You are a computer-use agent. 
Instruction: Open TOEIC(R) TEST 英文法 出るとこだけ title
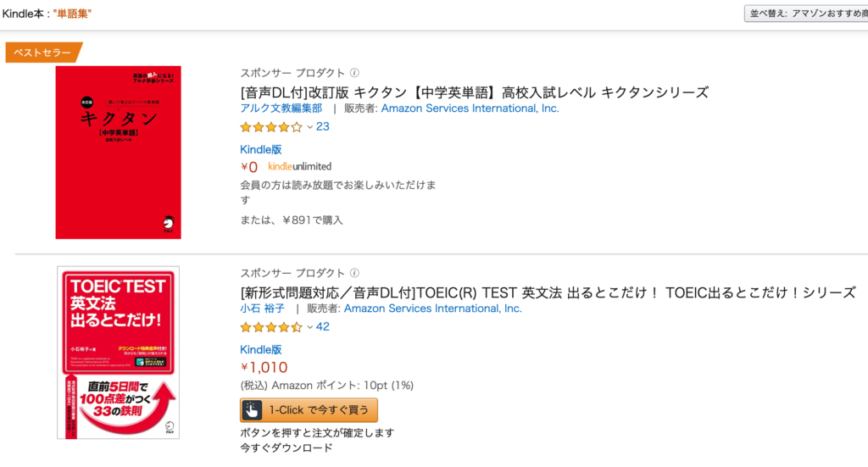click(548, 292)
